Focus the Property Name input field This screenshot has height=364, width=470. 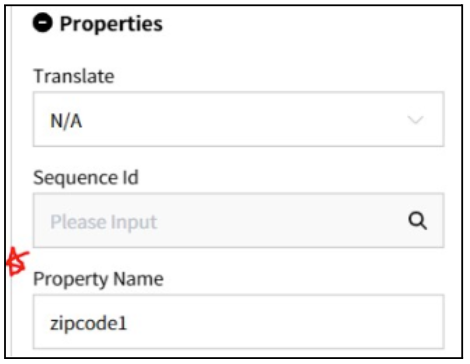(238, 322)
